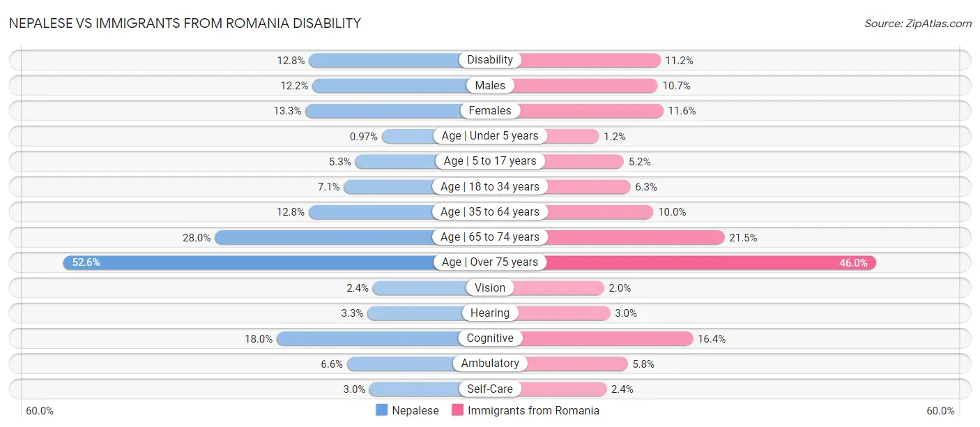Toggle the Immigrants from Romania legend label
The image size is (980, 427).
[533, 410]
